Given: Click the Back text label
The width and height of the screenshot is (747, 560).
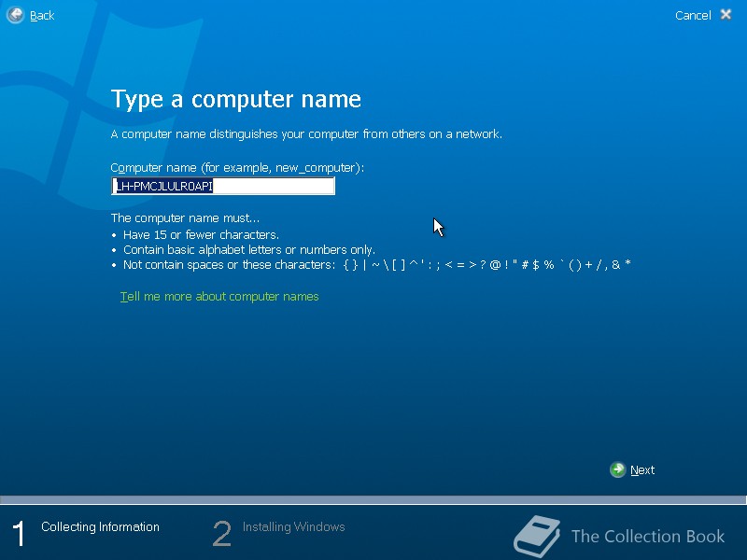Looking at the screenshot, I should coord(42,16).
